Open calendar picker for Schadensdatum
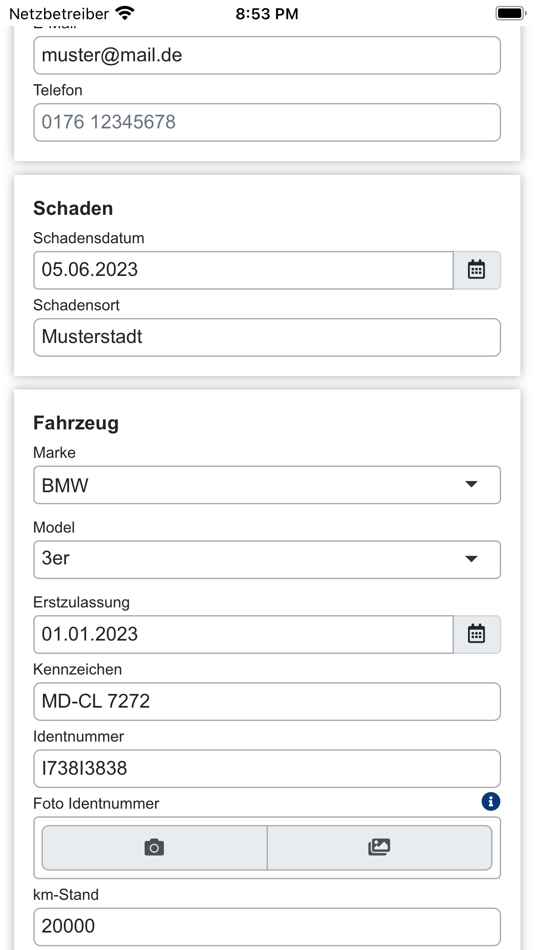This screenshot has width=534, height=950. tap(477, 270)
